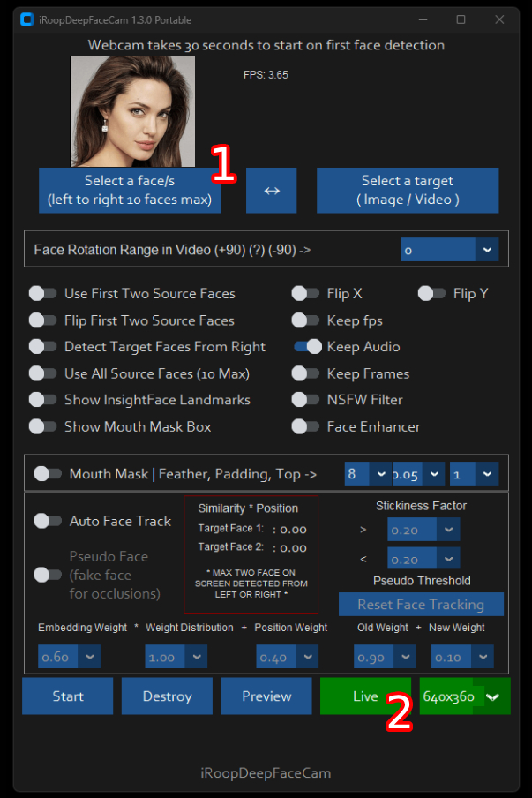Click the Destroy button
The width and height of the screenshot is (532, 798).
point(167,696)
